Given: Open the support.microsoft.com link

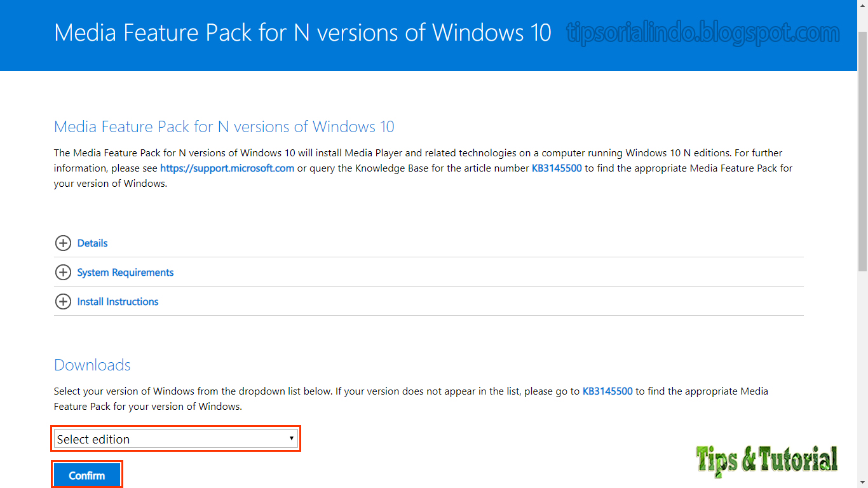Looking at the screenshot, I should [x=227, y=168].
